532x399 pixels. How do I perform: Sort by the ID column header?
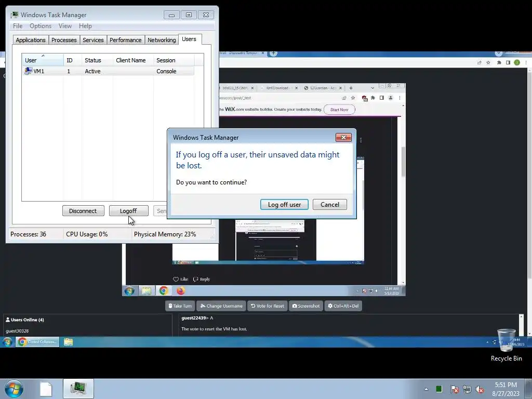72,60
